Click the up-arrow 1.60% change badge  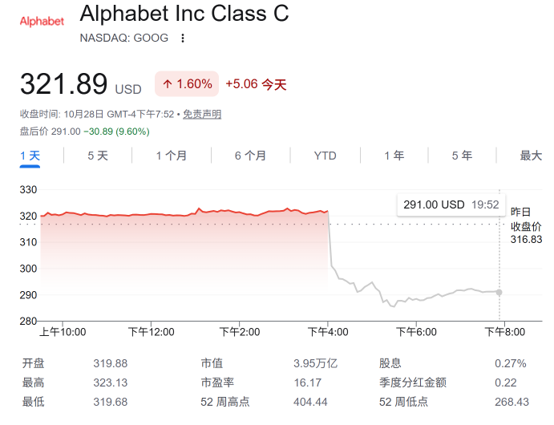(x=187, y=84)
